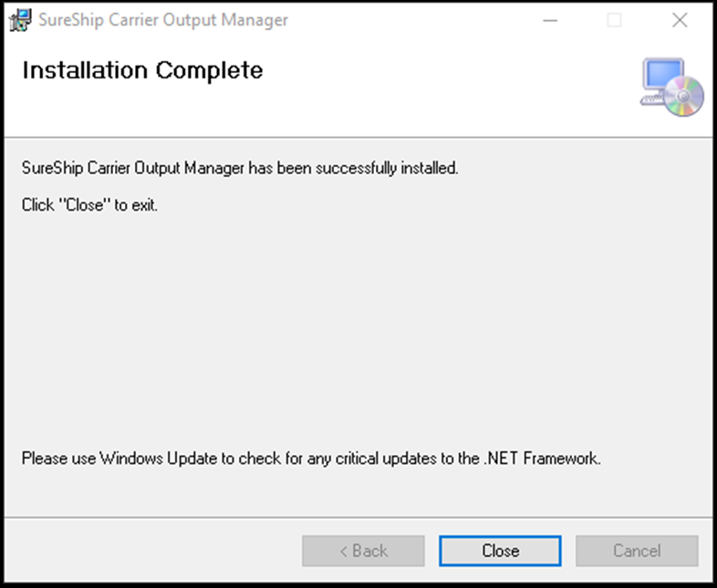Click the CD disc in the header graphic
The image size is (717, 588).
(685, 95)
